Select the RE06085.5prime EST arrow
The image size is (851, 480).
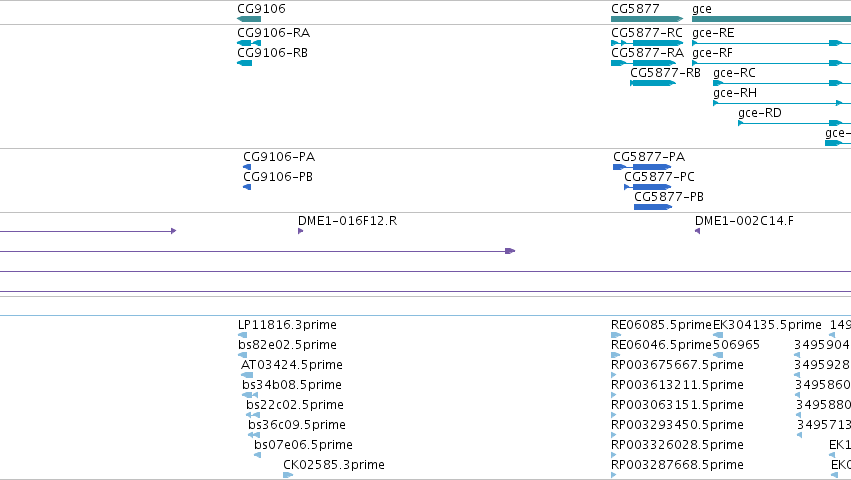tap(616, 335)
